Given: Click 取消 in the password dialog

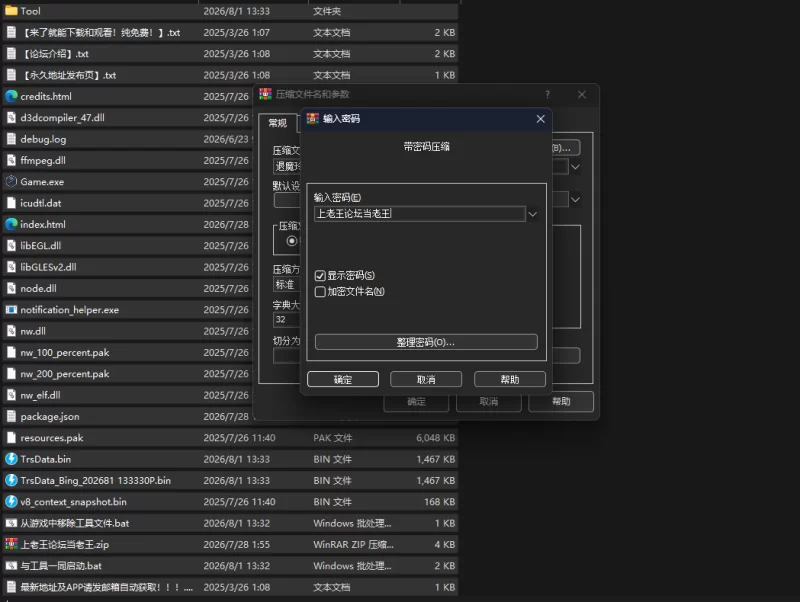Looking at the screenshot, I should coord(426,379).
